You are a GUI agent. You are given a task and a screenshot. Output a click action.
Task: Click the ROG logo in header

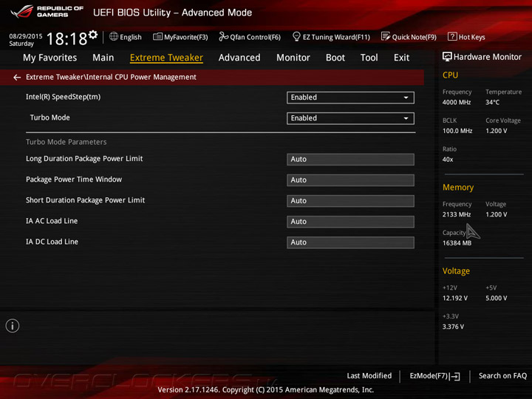pyautogui.click(x=21, y=12)
